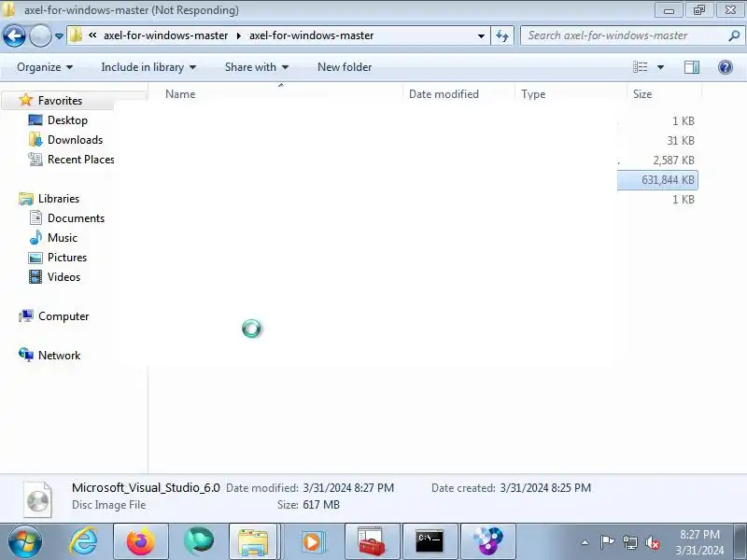Click the Microsoft_Visual_Studio_6.0 file name in details pane
747x560 pixels.
click(x=146, y=487)
